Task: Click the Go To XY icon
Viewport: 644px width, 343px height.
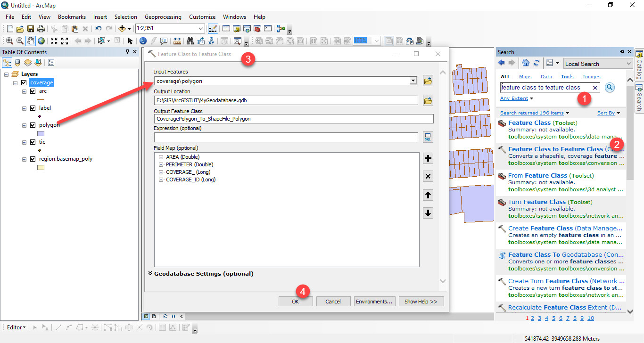Action: point(212,41)
